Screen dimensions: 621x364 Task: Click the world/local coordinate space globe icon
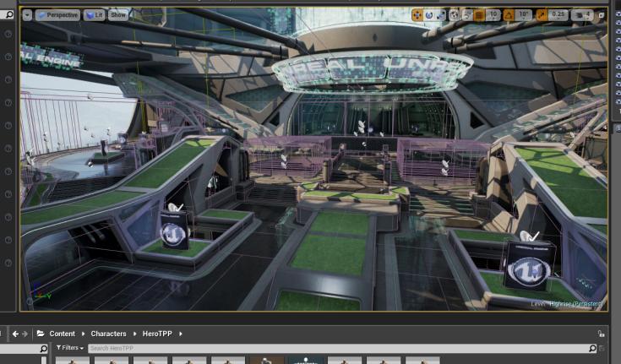455,15
